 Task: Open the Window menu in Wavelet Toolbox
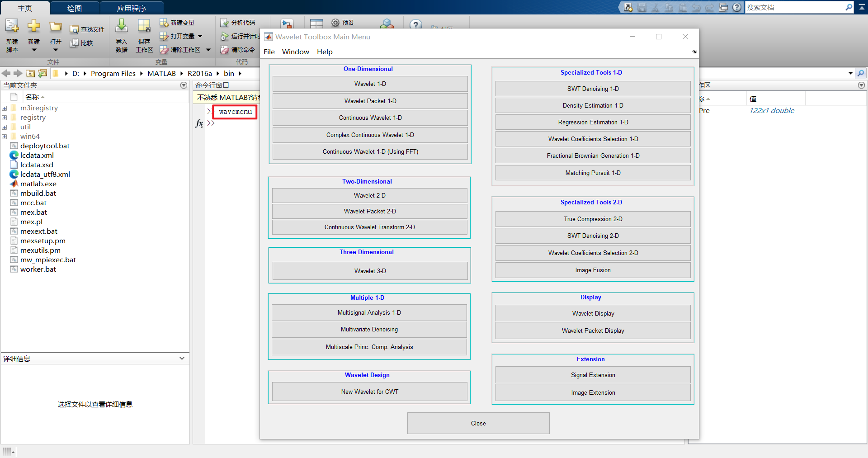295,52
